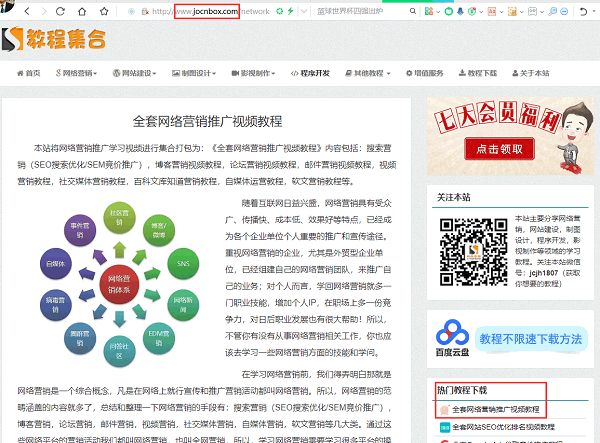Click the colorful apps extension icon
The width and height of the screenshot is (600, 443).
(x=429, y=11)
